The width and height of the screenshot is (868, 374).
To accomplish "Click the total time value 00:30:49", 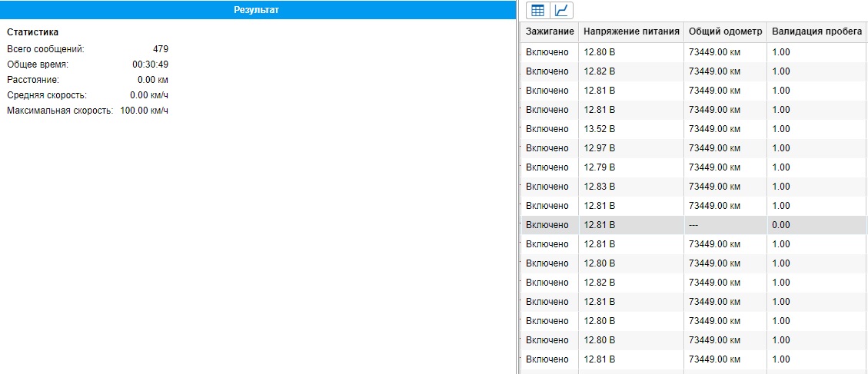I will click(x=150, y=65).
